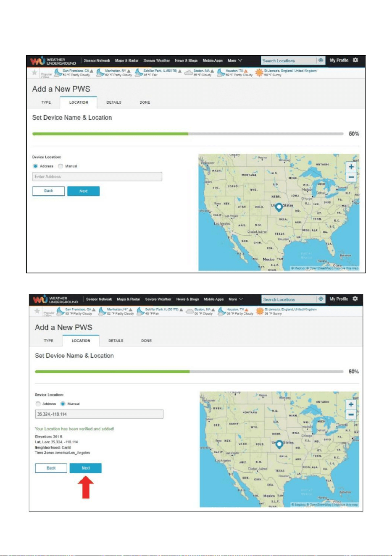Click Boston cloud icon, lower screenshot
Screen dimensions: 392x556
[189, 312]
